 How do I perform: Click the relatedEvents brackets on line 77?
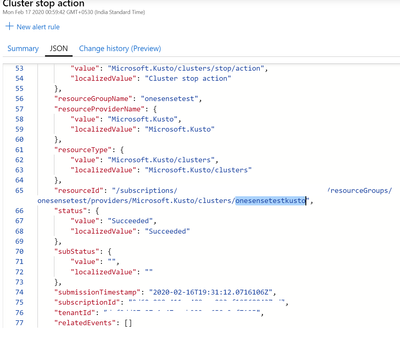128,323
